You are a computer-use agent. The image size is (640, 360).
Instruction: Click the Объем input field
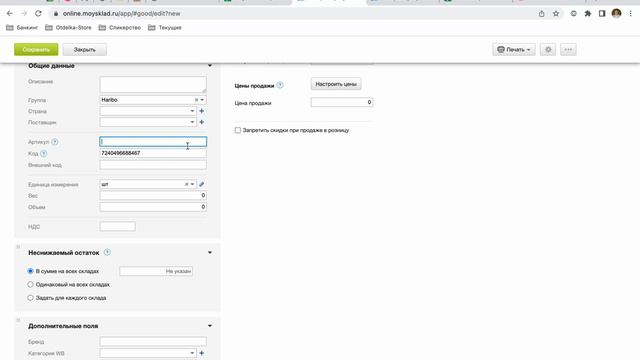coord(153,207)
